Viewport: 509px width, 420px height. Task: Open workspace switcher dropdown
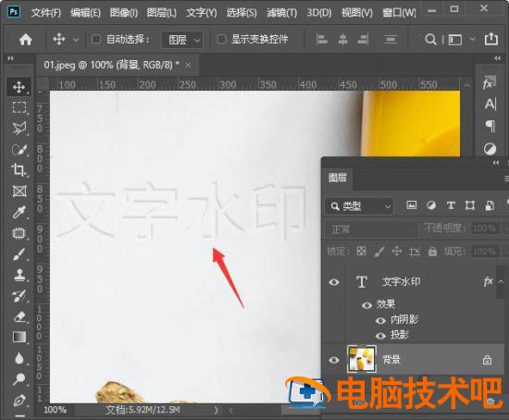[472, 39]
